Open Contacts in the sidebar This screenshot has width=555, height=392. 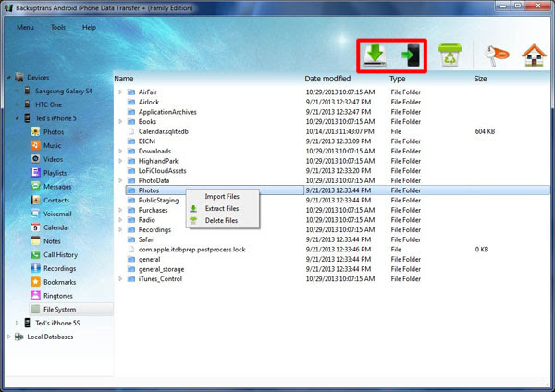point(56,201)
